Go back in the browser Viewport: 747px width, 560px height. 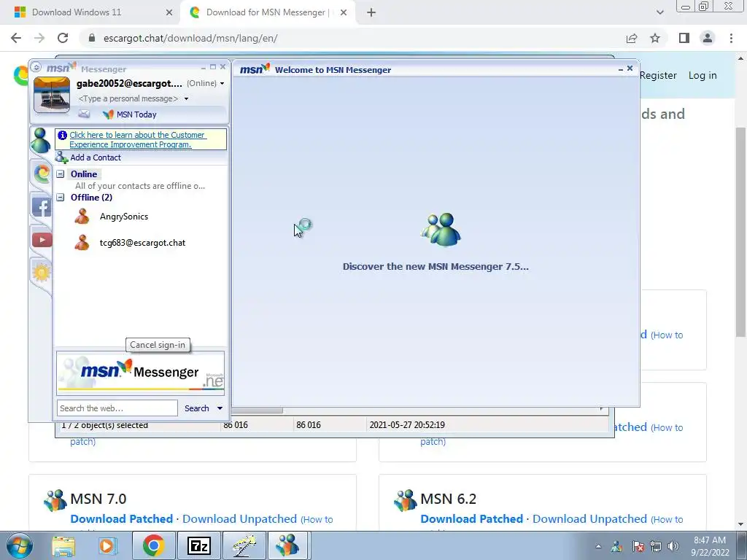pyautogui.click(x=16, y=38)
